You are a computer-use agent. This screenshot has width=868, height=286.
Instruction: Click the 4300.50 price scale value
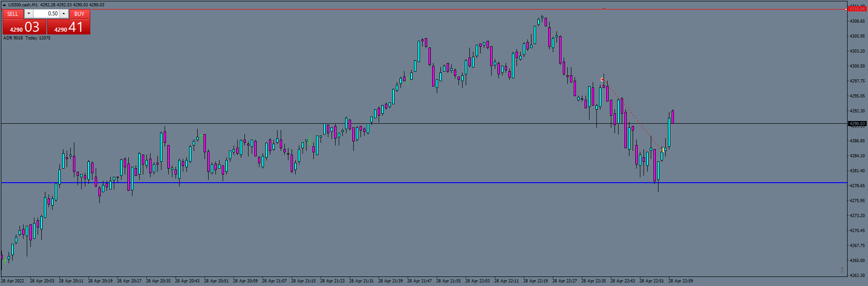tap(857, 66)
